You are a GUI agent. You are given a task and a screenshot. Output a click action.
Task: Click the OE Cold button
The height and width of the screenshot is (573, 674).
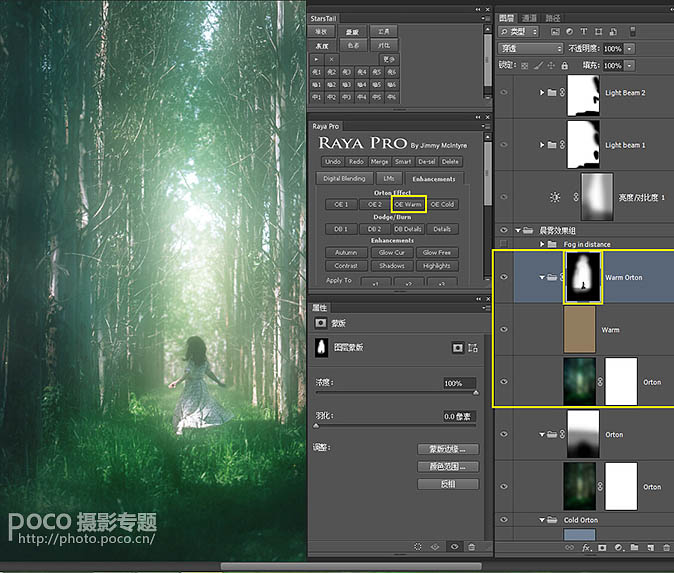(x=442, y=204)
